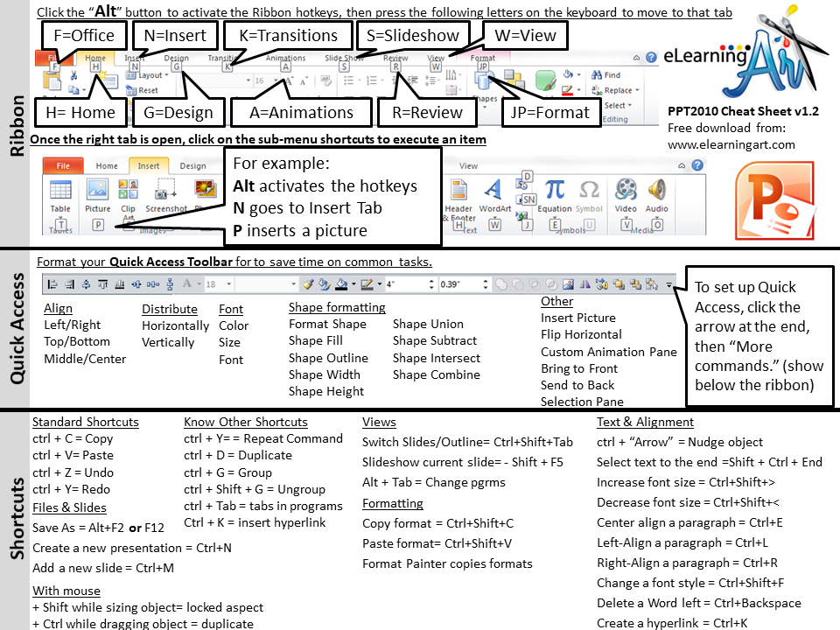Click the Symbol omega icon

click(589, 189)
